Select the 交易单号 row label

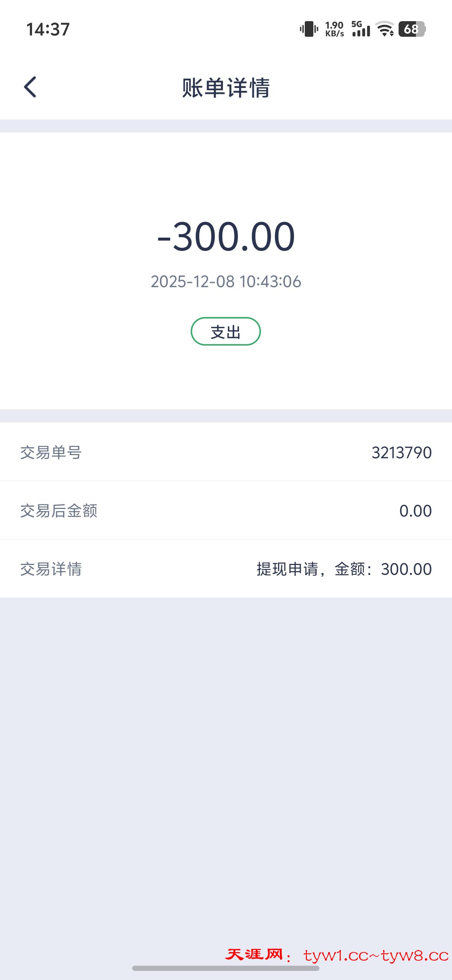pos(51,453)
